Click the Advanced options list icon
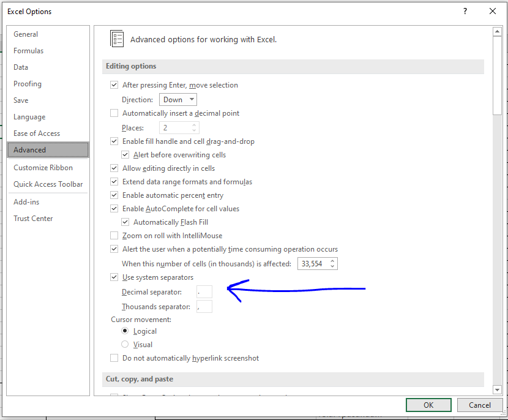Viewport: 508px width, 420px height. pos(117,39)
